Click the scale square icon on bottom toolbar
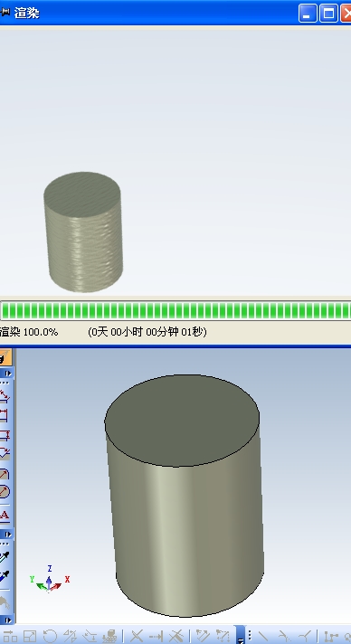The width and height of the screenshot is (351, 644). (30, 636)
